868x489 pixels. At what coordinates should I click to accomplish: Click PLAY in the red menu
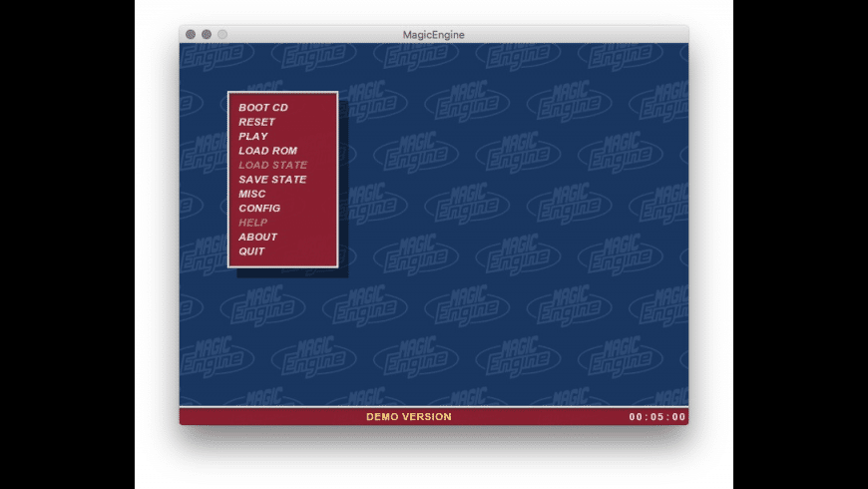[x=253, y=137]
